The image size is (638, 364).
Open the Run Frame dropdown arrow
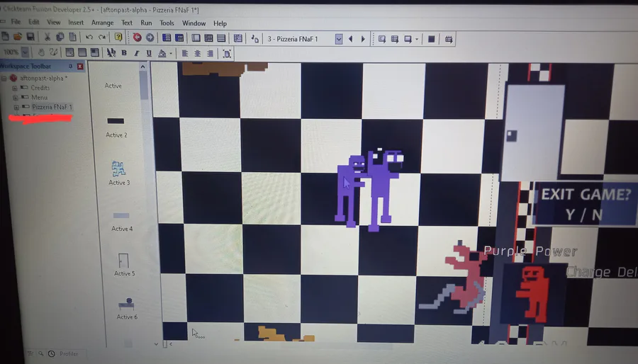point(416,40)
